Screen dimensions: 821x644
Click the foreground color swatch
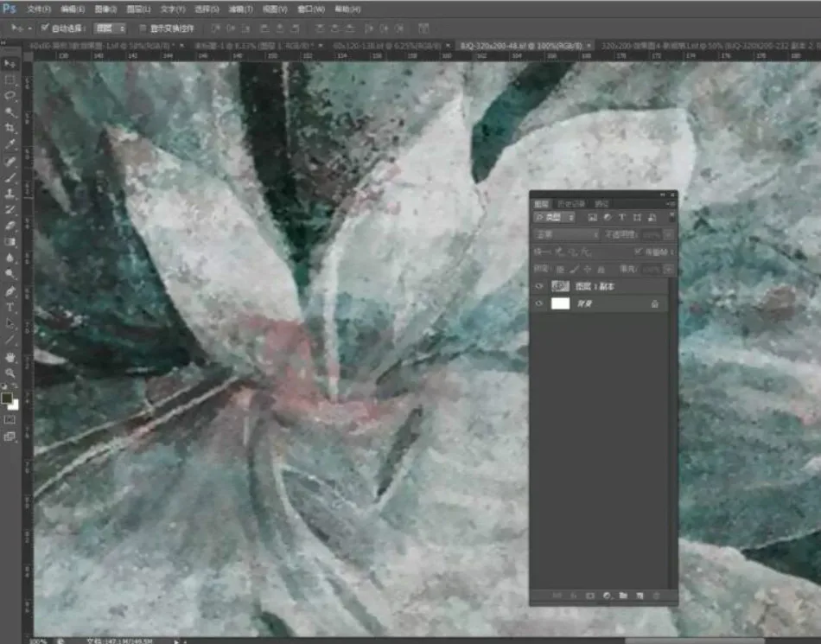[x=7, y=398]
